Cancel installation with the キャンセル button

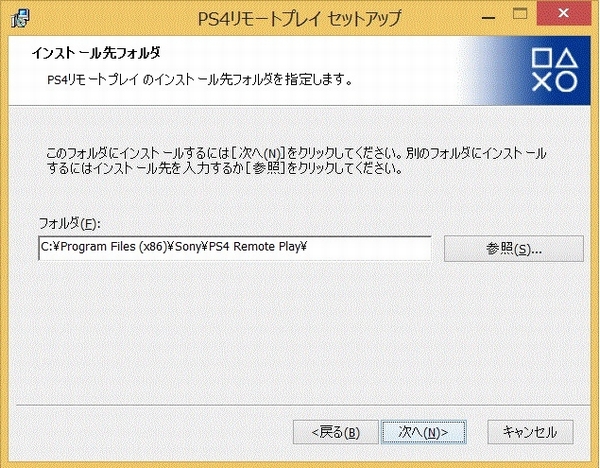[530, 432]
